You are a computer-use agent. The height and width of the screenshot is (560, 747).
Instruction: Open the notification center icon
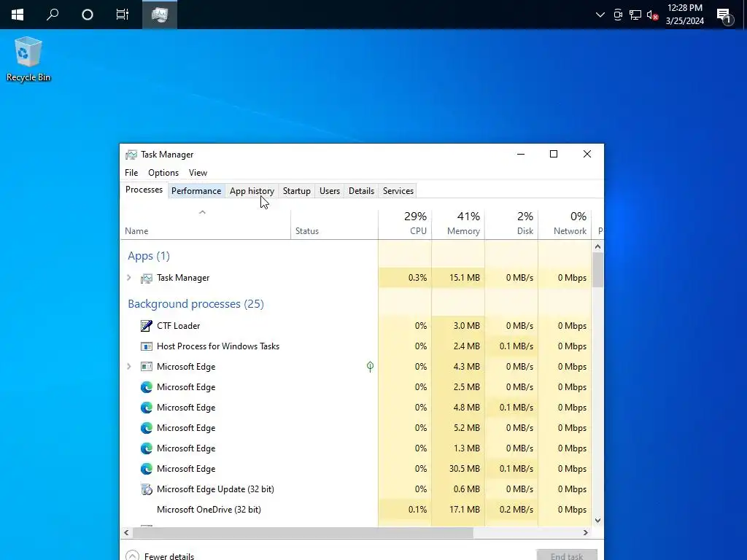click(x=725, y=16)
